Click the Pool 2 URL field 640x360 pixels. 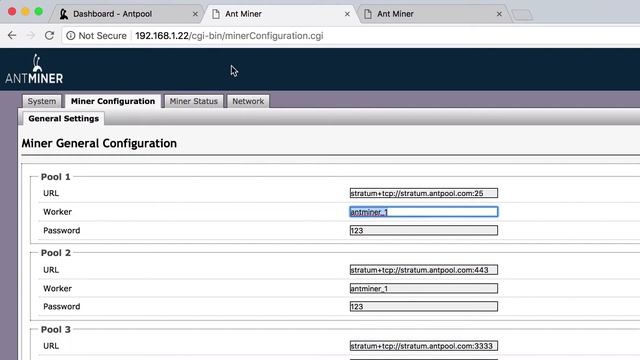pyautogui.click(x=424, y=270)
